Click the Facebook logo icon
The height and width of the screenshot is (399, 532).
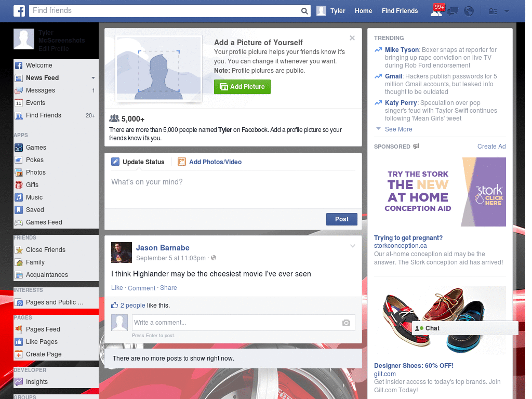click(x=19, y=11)
